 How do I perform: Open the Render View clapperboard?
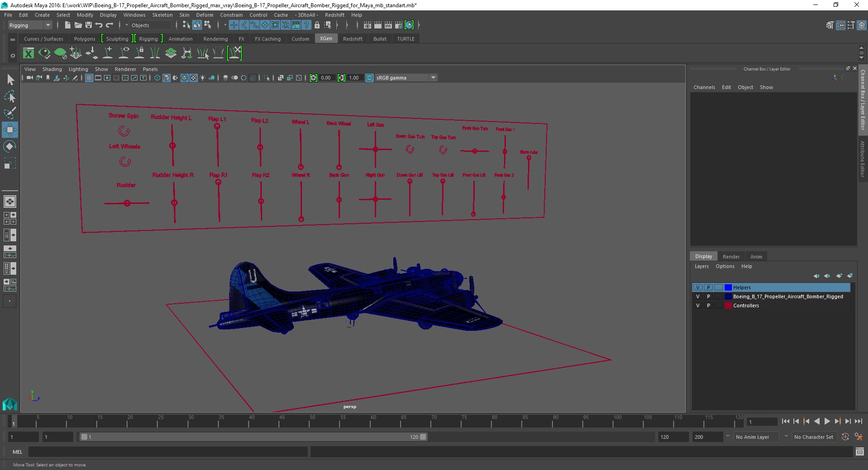tap(368, 25)
